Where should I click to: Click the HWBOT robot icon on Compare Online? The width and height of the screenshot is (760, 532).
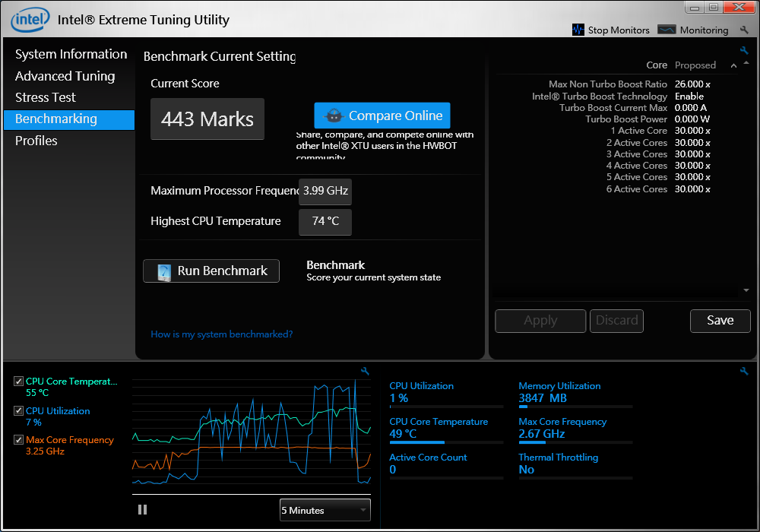334,116
